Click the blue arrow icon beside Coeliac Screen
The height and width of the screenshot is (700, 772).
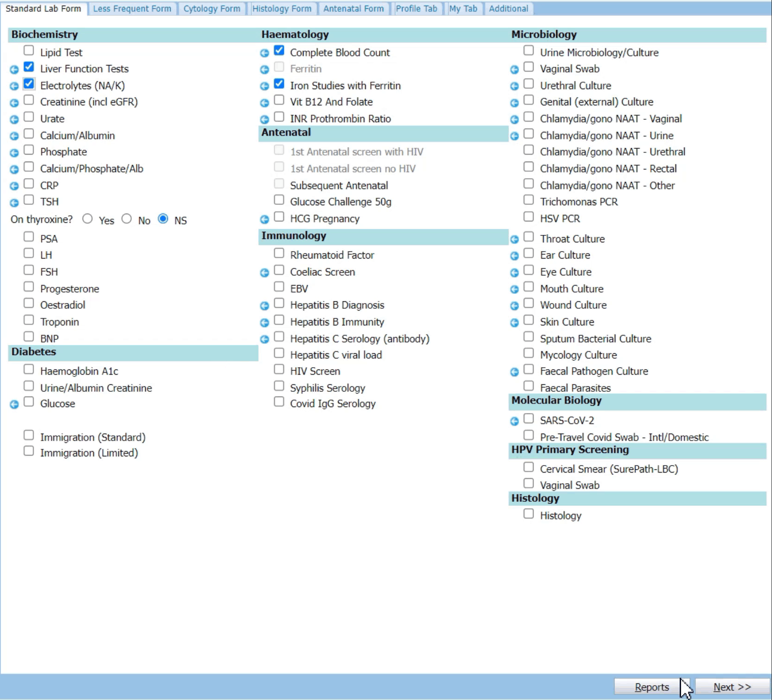[x=264, y=273]
